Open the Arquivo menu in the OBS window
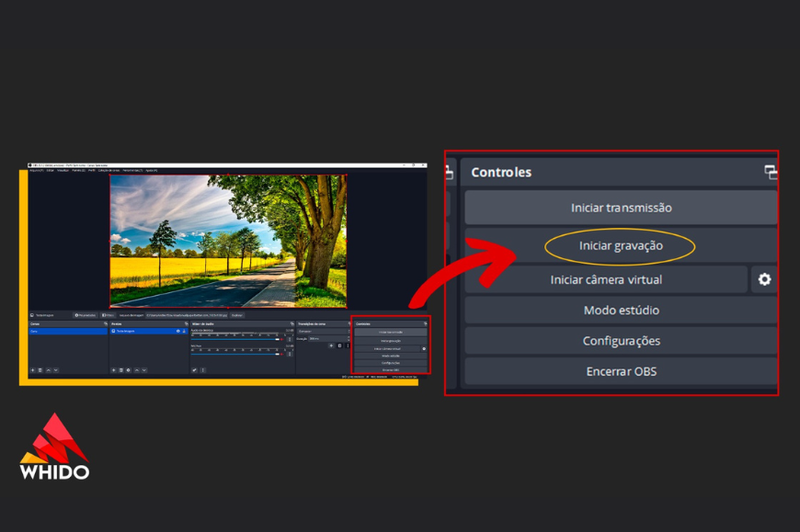The width and height of the screenshot is (800, 532). pyautogui.click(x=36, y=171)
